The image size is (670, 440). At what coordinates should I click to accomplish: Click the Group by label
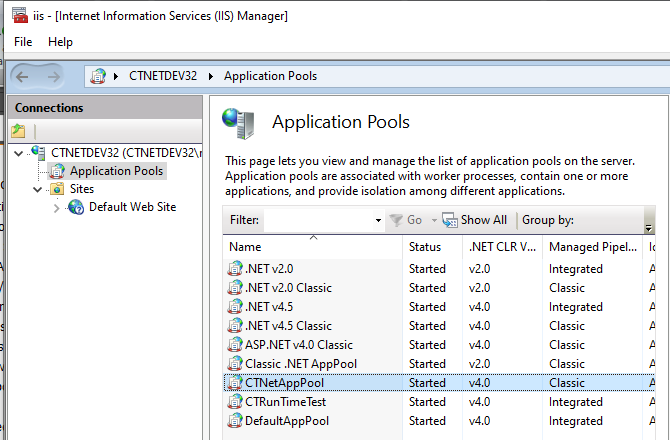coord(548,220)
